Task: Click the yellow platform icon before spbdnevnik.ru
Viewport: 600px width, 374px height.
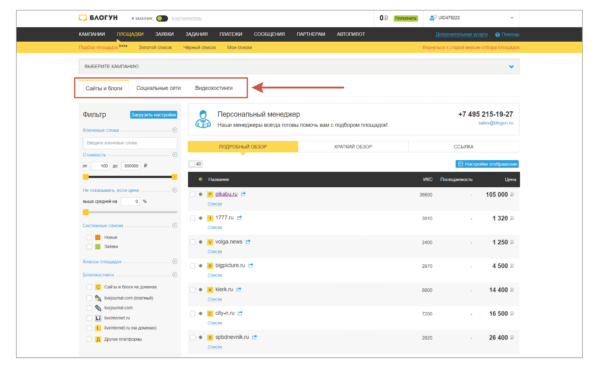Action: coord(210,338)
